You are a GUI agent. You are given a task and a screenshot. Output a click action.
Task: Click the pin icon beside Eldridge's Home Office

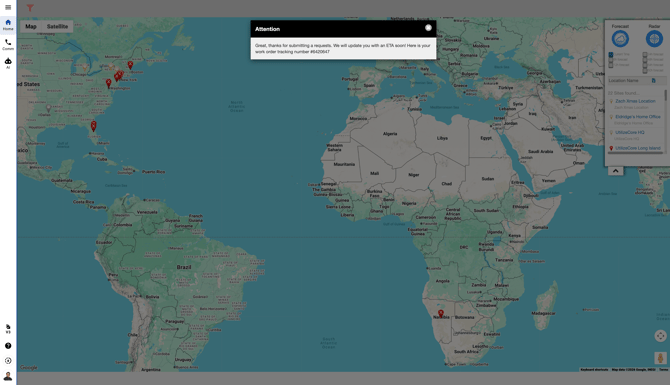click(x=611, y=117)
